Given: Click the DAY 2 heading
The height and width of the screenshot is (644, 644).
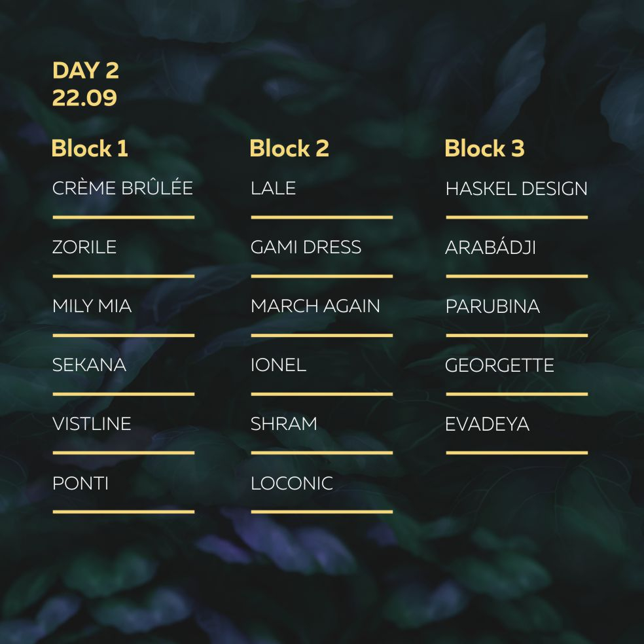Looking at the screenshot, I should click(x=85, y=71).
